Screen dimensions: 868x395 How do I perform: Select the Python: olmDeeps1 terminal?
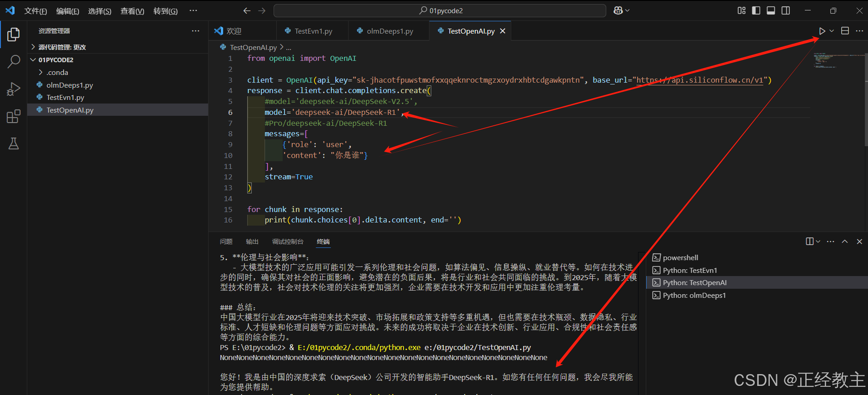pyautogui.click(x=758, y=295)
